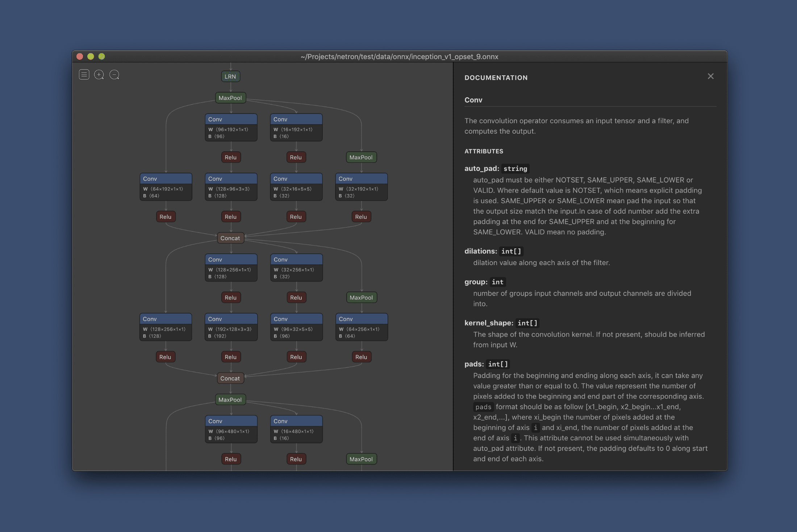Click the int type badge for group

497,282
